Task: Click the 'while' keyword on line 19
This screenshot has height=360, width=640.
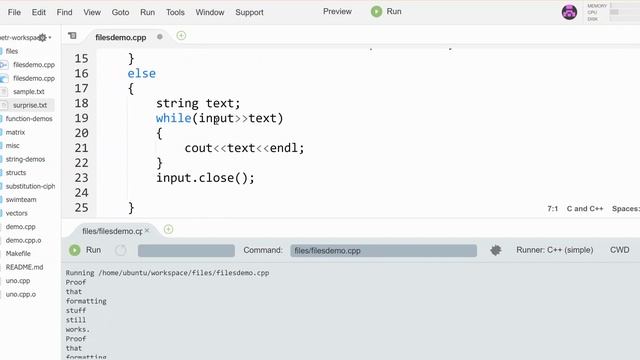Action: [x=173, y=118]
